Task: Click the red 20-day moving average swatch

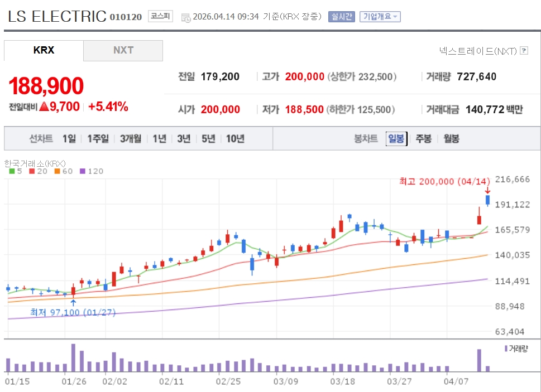Action: click(32, 171)
